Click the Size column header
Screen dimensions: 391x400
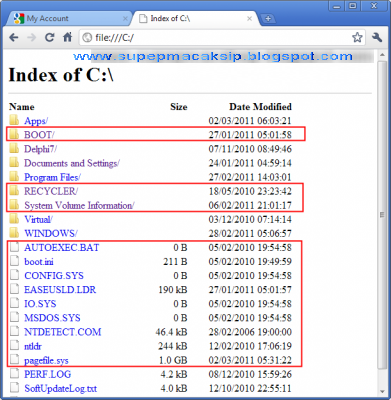pos(179,107)
